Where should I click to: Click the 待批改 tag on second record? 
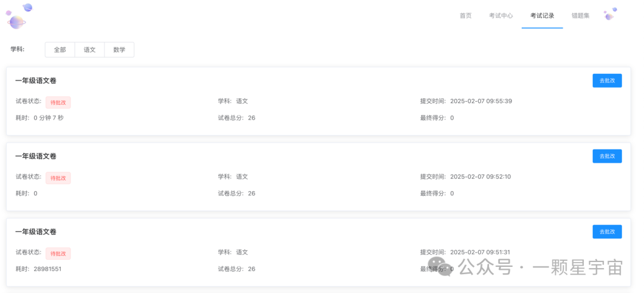click(x=58, y=178)
